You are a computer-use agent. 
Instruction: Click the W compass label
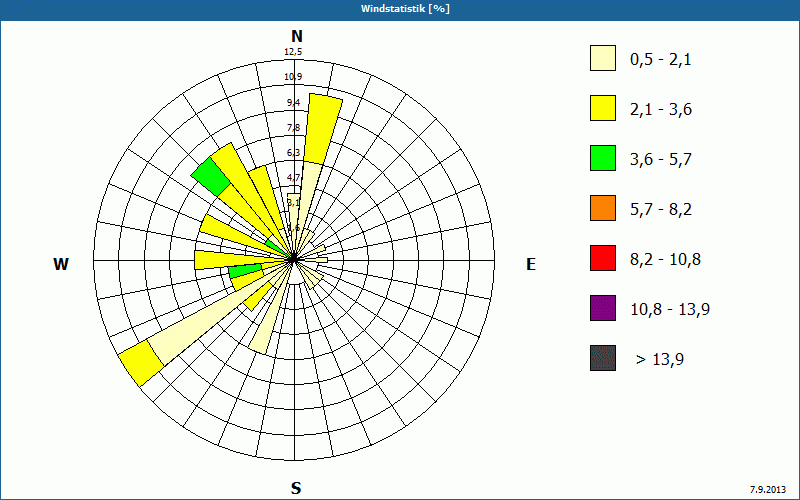tap(61, 264)
